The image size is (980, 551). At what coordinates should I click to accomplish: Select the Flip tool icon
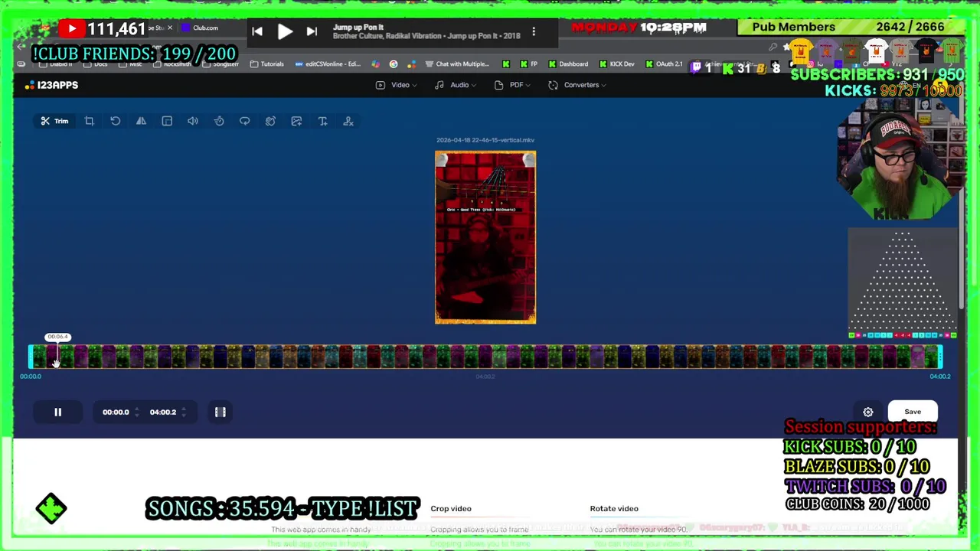point(141,121)
